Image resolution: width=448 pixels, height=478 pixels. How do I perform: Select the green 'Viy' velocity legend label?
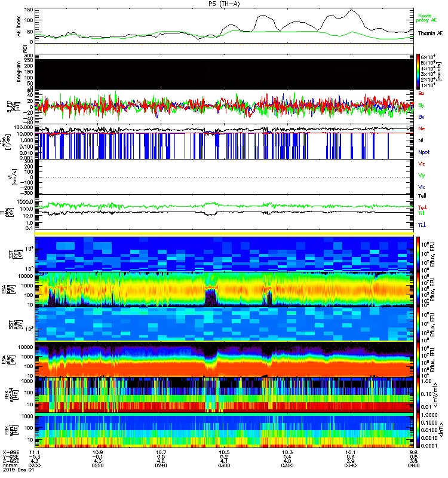421,176
